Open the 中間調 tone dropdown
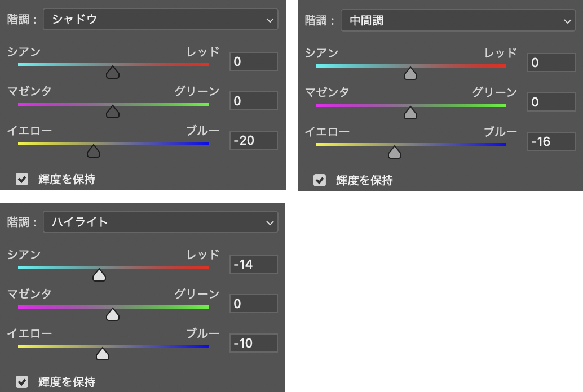Image resolution: width=583 pixels, height=392 pixels. [457, 21]
